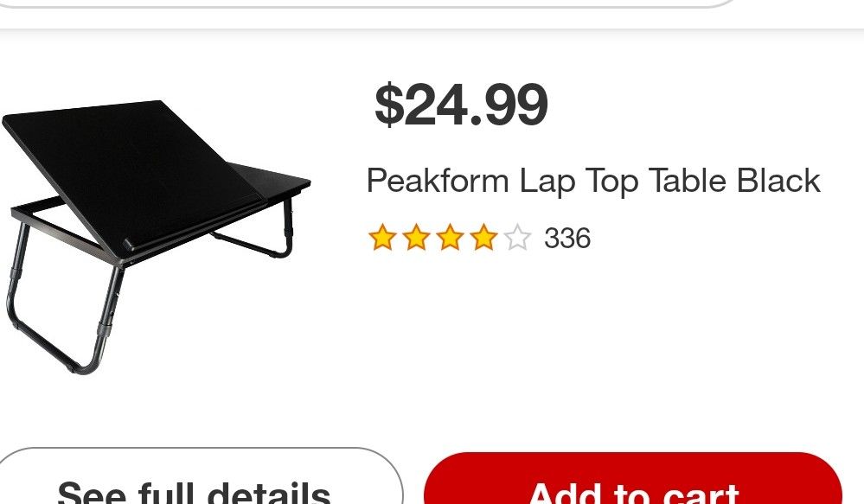Open Peakform Lap Top Table Black title

click(x=593, y=181)
